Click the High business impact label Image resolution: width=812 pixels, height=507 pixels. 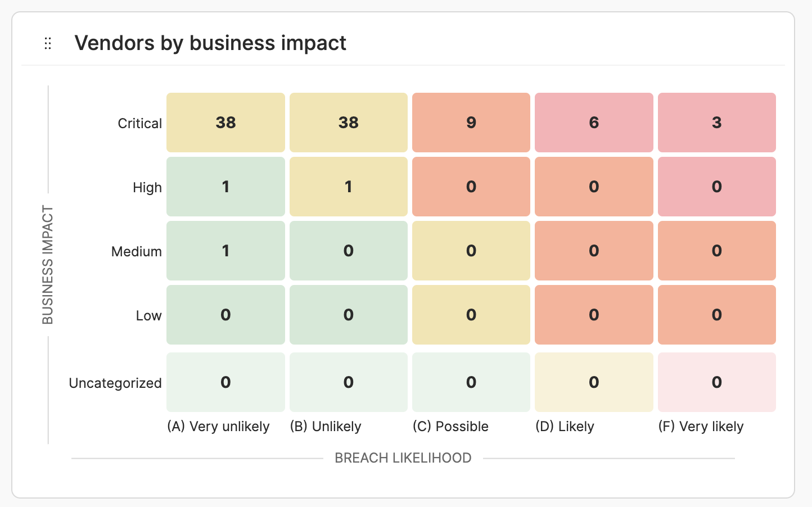[147, 187]
